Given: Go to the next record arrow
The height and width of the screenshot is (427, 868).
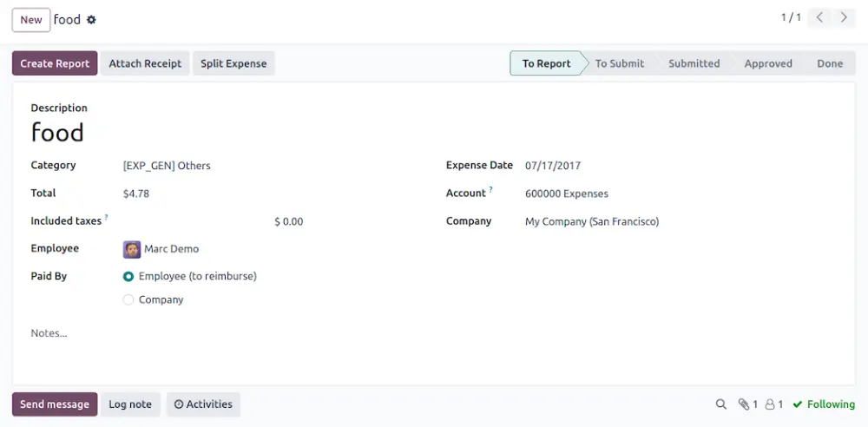Looking at the screenshot, I should [x=844, y=17].
